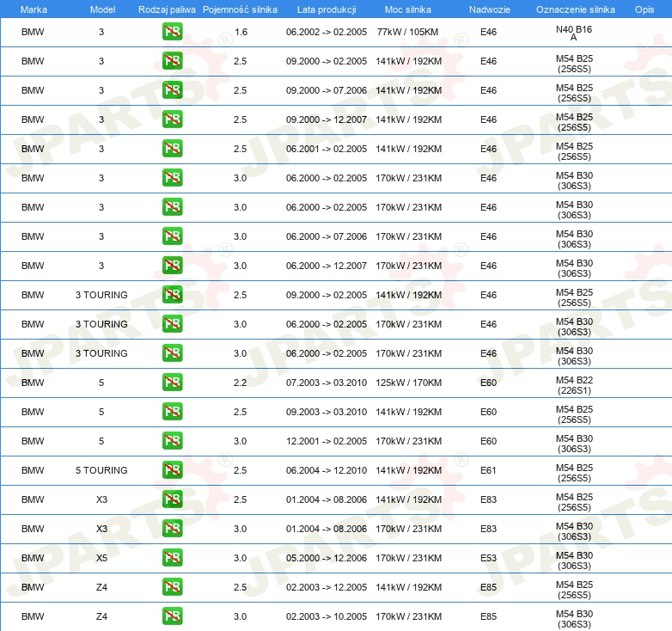Click the Oznaczenie silnika column header

tap(576, 9)
